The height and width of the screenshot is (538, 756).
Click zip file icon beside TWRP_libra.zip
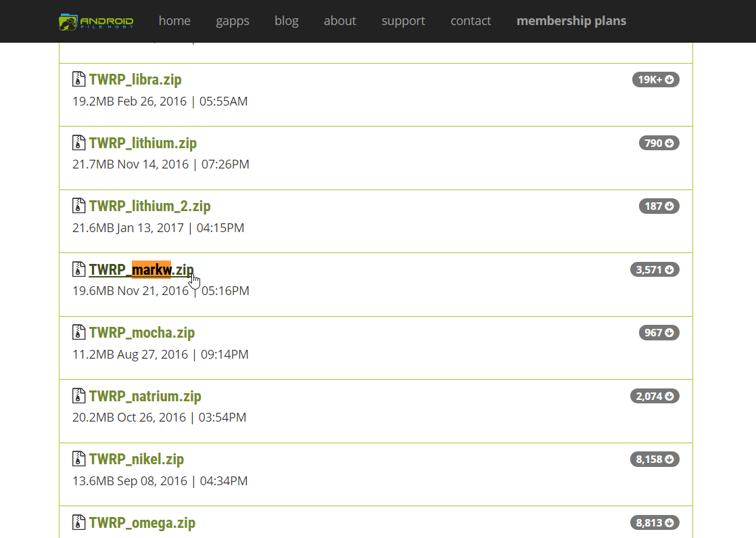(78, 79)
